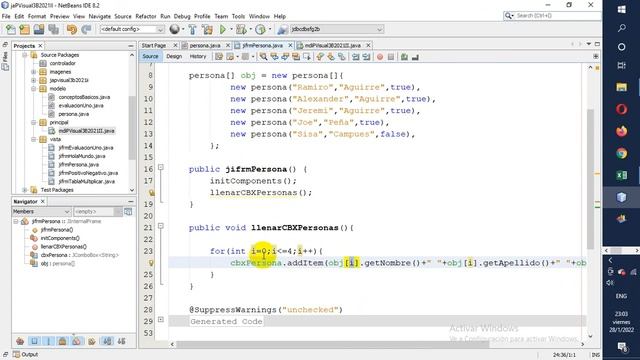
Task: Click the New File toolbar icon
Action: pyautogui.click(x=11, y=29)
